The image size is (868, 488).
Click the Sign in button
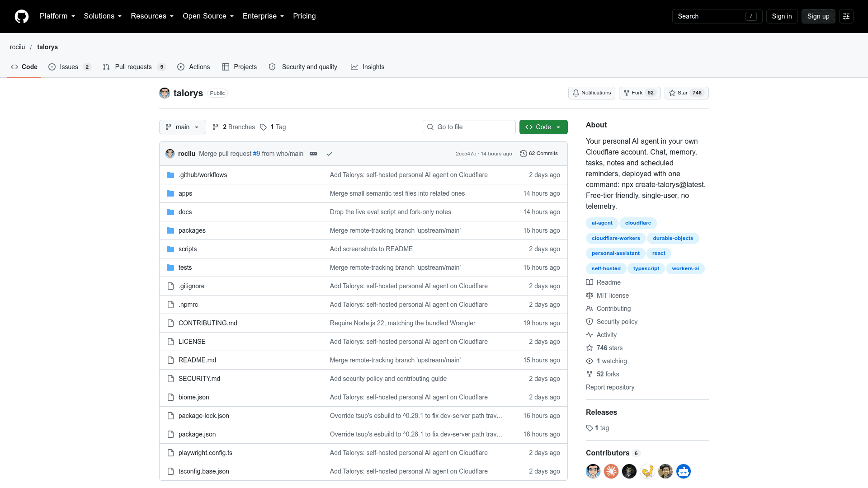tap(782, 16)
